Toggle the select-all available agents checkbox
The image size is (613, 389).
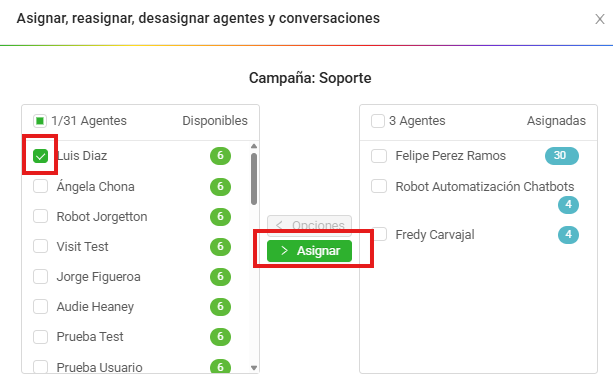40,121
